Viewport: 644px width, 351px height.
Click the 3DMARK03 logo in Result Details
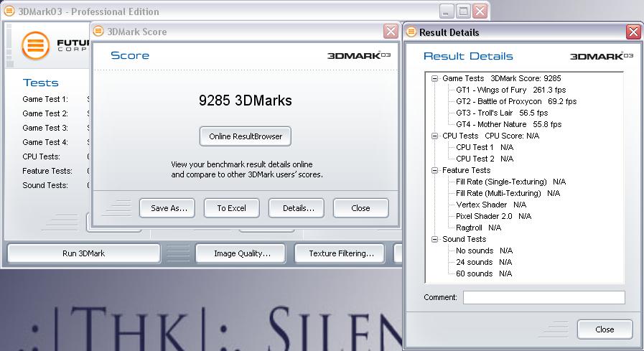click(602, 56)
